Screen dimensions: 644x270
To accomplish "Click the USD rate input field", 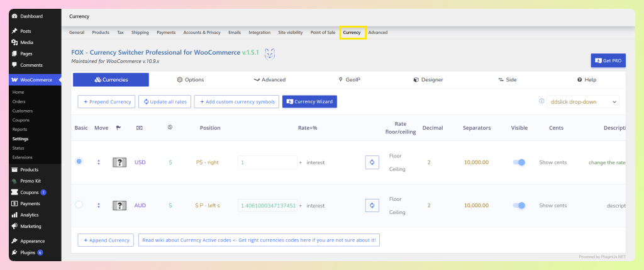I will [267, 162].
